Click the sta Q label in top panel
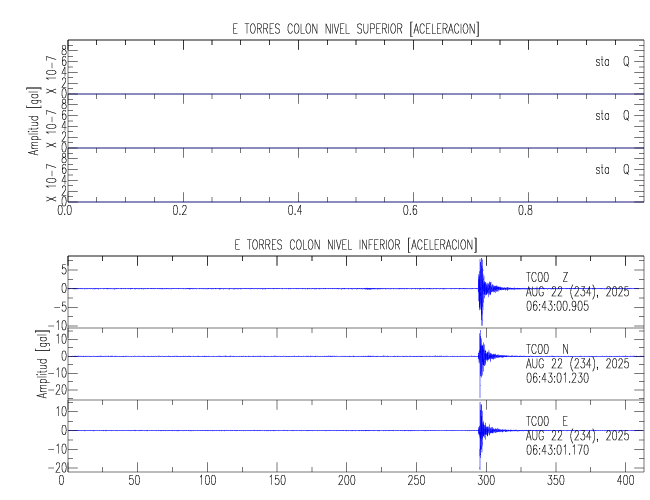The width and height of the screenshot is (650, 500). click(612, 61)
